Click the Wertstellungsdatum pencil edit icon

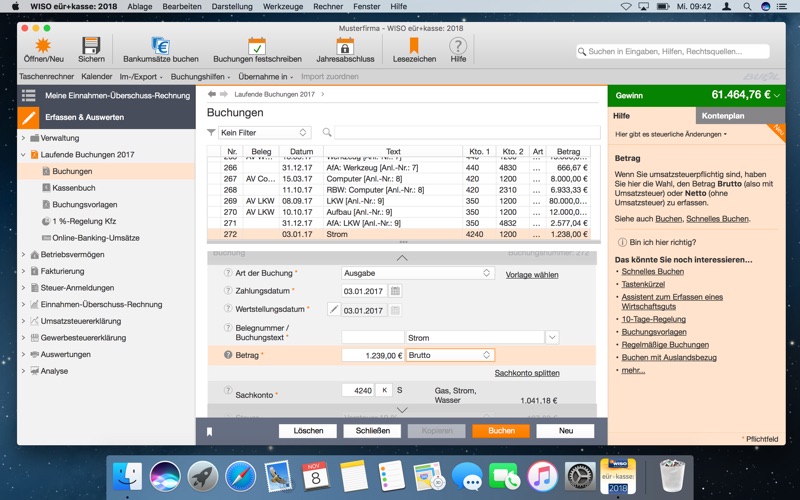[333, 309]
